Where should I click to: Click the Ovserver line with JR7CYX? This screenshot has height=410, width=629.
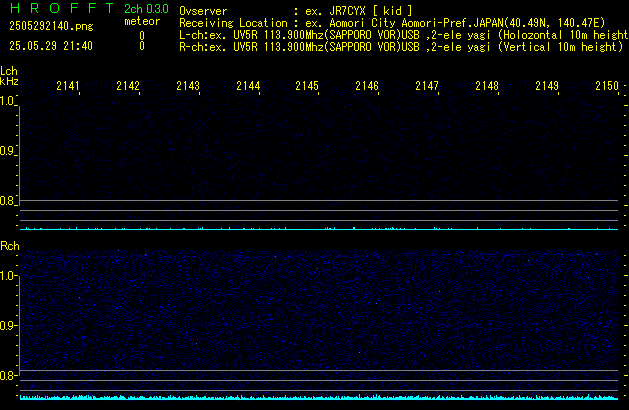296,11
